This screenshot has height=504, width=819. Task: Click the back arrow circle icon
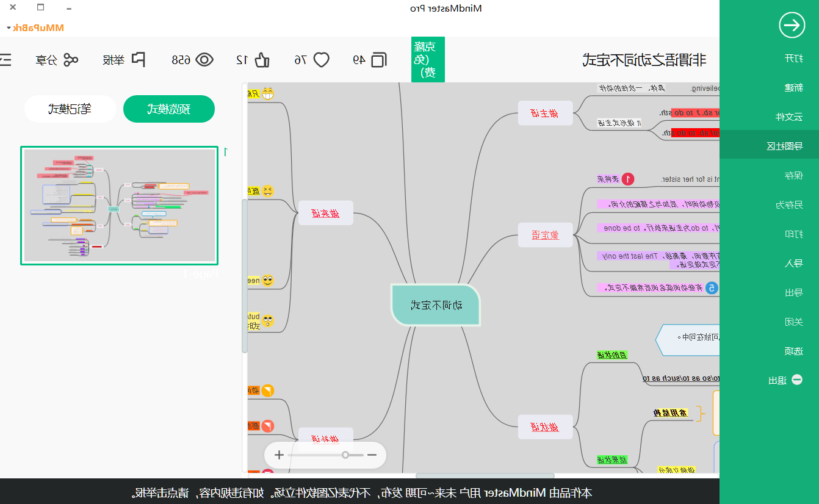click(x=792, y=25)
